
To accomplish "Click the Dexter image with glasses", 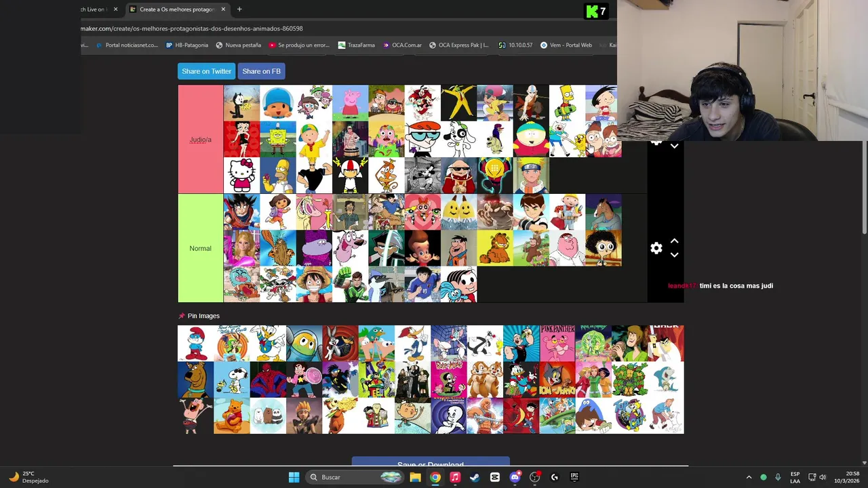I will tap(422, 140).
